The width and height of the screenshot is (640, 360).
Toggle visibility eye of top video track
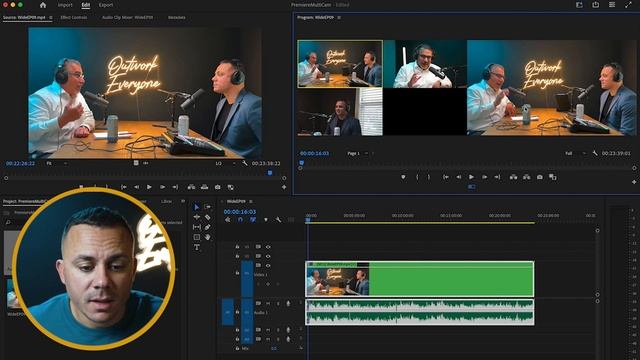tap(268, 247)
